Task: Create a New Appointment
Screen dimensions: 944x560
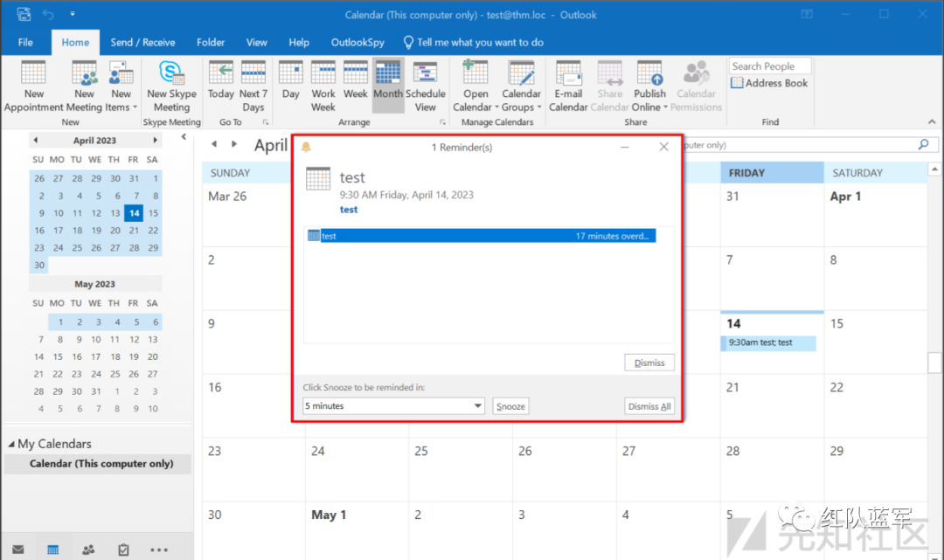Action: pos(33,86)
